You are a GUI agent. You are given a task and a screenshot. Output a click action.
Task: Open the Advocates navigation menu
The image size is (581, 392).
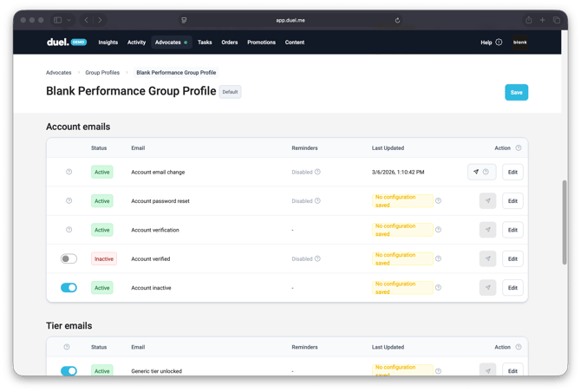point(170,42)
